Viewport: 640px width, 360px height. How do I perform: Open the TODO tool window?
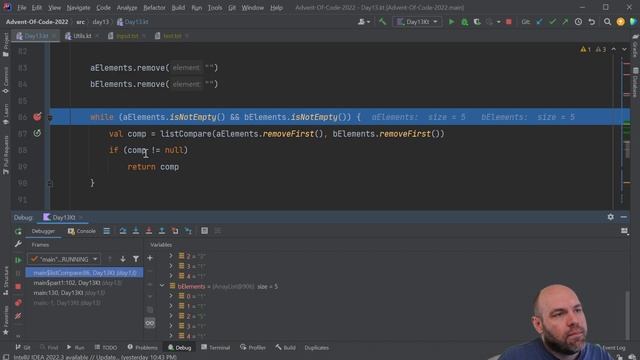coord(106,347)
